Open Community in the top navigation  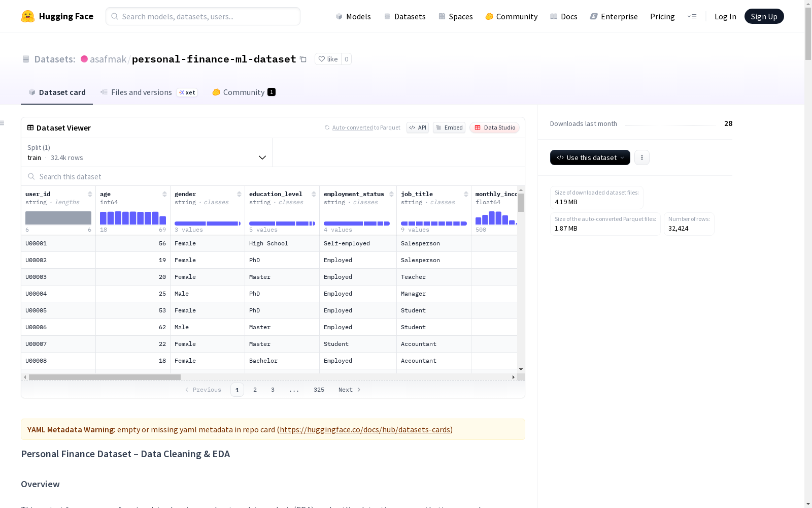tap(512, 16)
